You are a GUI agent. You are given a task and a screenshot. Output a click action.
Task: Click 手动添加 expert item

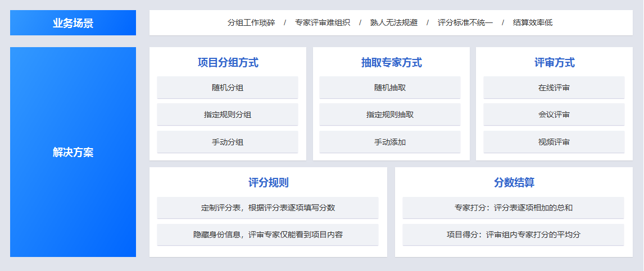390,142
